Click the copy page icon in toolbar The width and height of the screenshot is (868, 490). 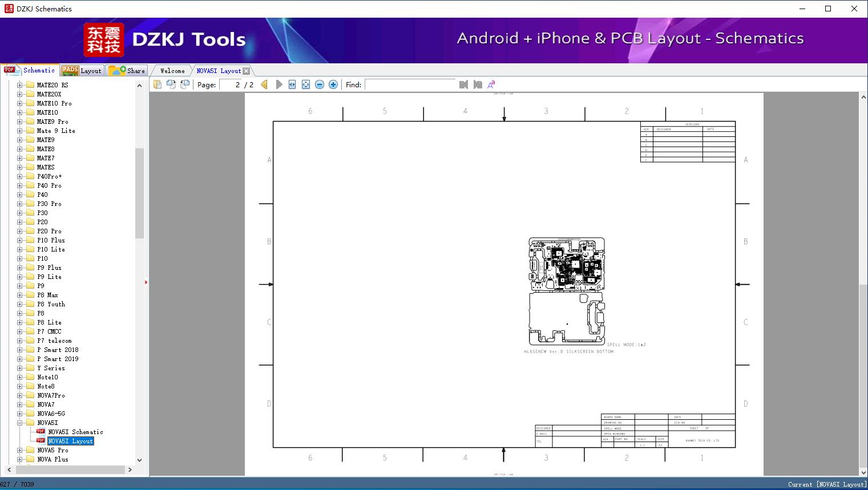[157, 84]
